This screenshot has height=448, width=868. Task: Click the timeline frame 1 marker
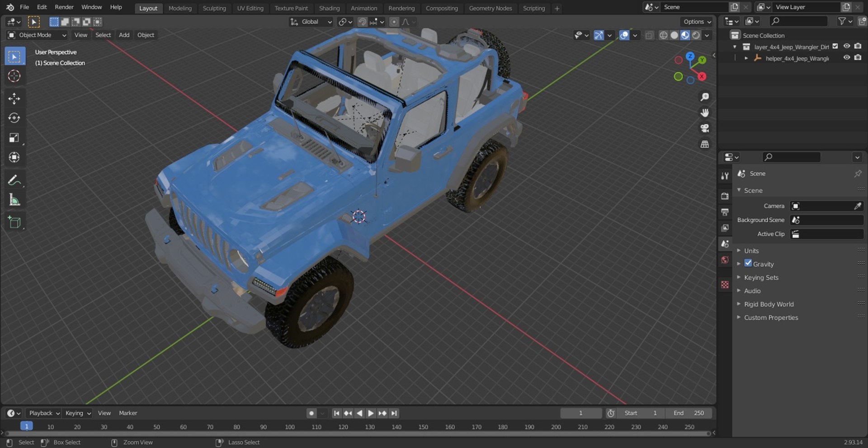pyautogui.click(x=27, y=426)
